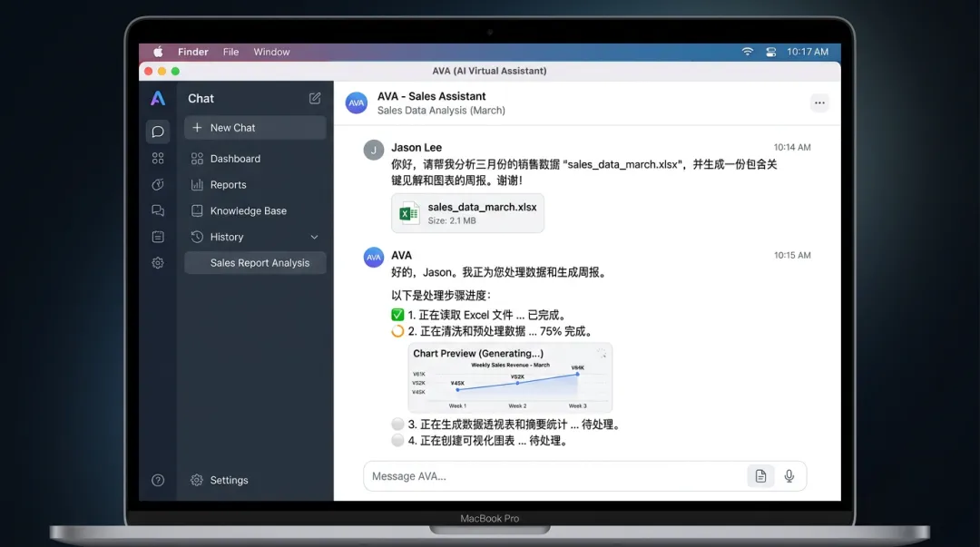This screenshot has width=980, height=547.
Task: Click the Knowledge Base book icon
Action: [197, 210]
